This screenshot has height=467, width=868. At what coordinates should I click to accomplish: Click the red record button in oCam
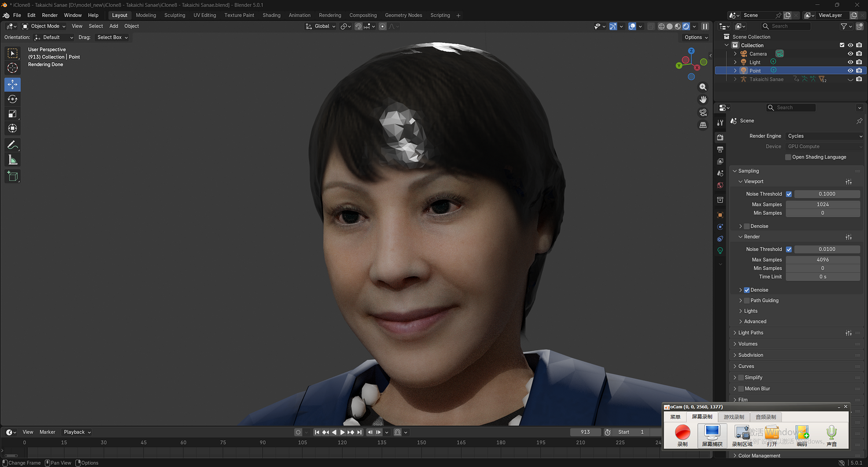(x=683, y=432)
